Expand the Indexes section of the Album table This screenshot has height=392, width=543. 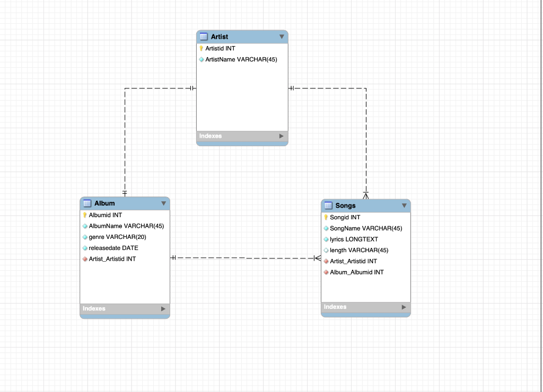(163, 308)
